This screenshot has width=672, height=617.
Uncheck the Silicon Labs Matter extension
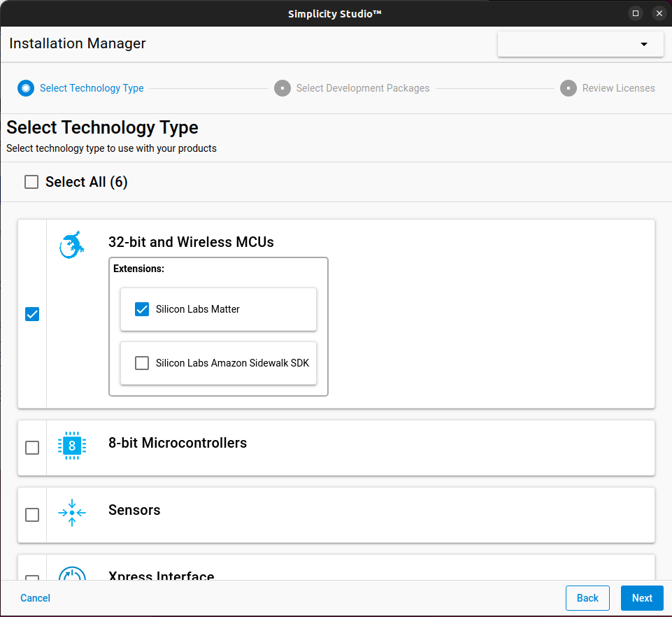point(142,309)
